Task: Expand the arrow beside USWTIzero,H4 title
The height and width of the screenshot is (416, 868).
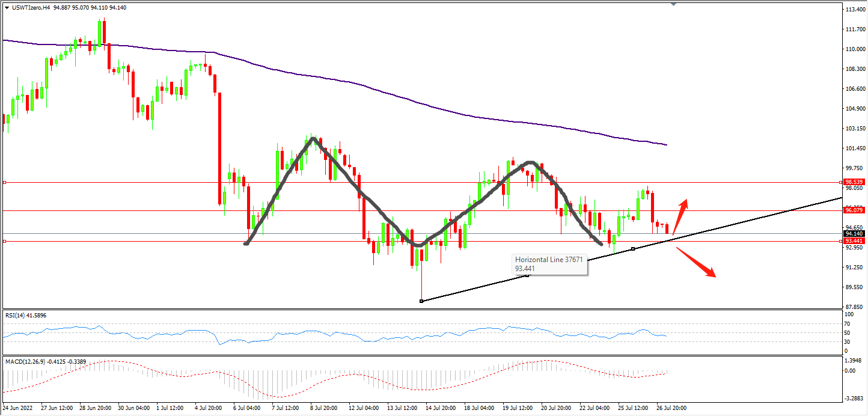Action: pyautogui.click(x=7, y=8)
